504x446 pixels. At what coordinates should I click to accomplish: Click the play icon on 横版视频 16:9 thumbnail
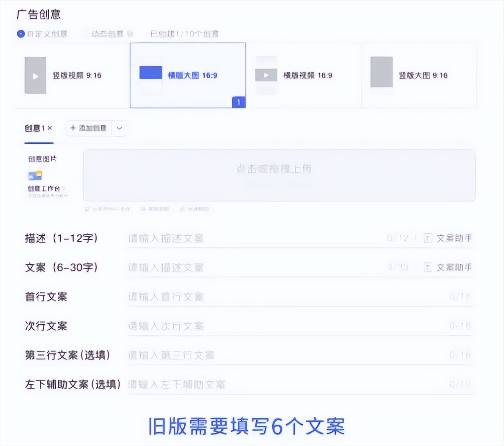click(x=266, y=75)
